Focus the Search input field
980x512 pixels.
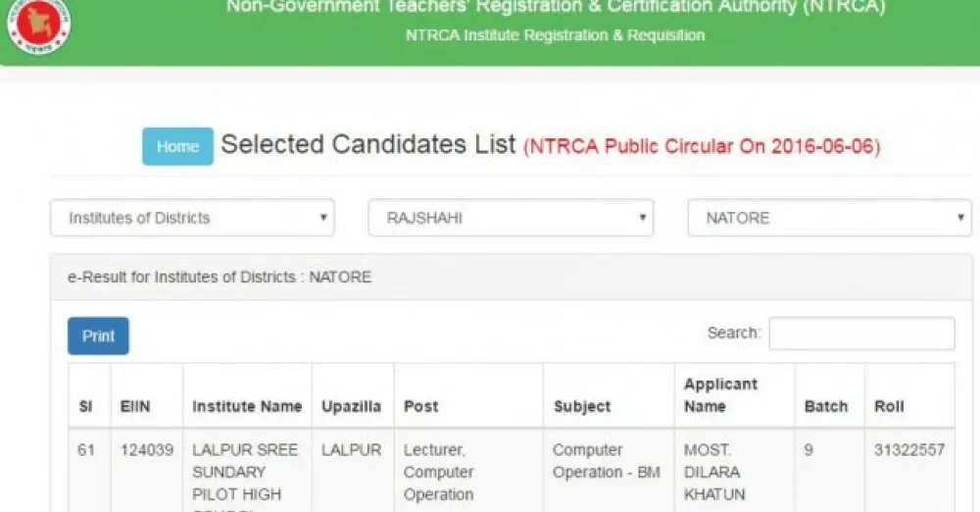click(861, 333)
